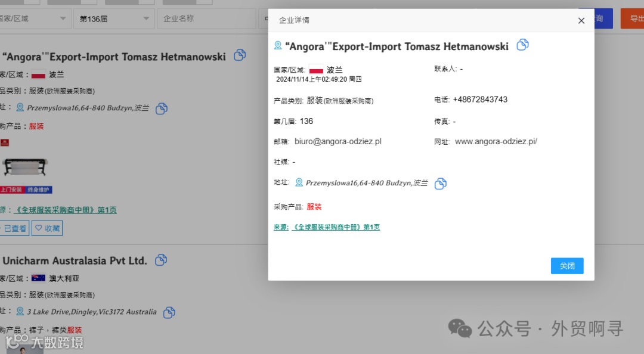Click the Poland flag in Angora list row
The height and width of the screenshot is (354, 644).
(x=38, y=74)
